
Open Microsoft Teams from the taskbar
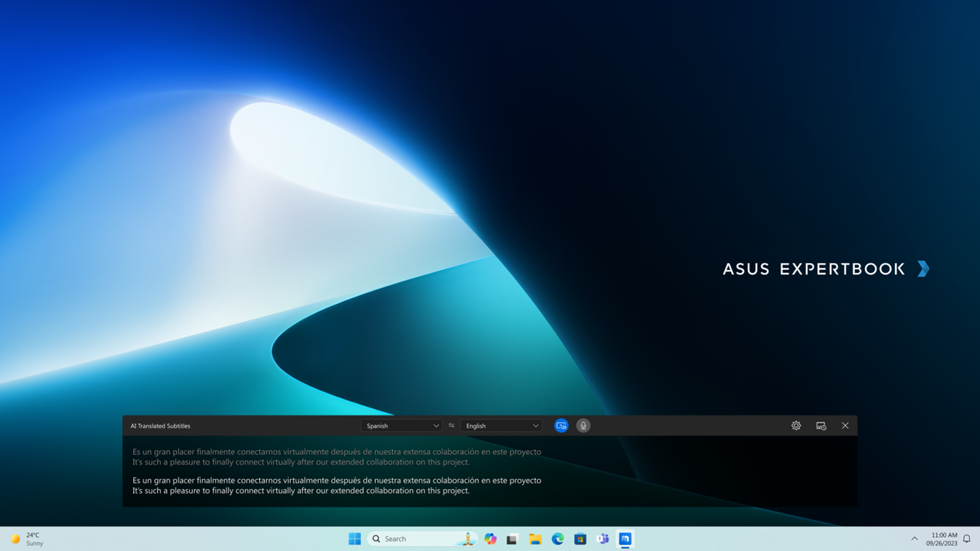coord(603,539)
